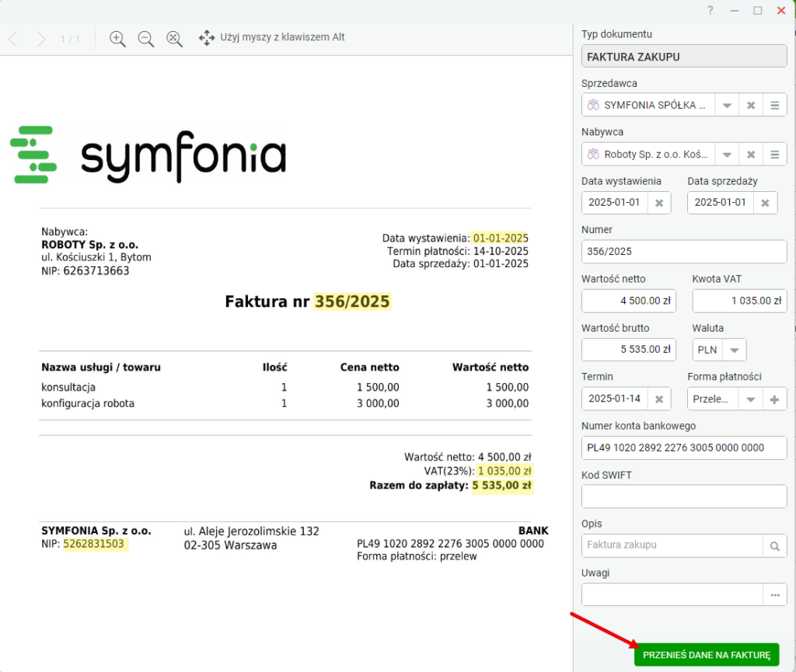Screen dimensions: 796x672
Task: Click the konsultacja line item
Action: click(68, 387)
